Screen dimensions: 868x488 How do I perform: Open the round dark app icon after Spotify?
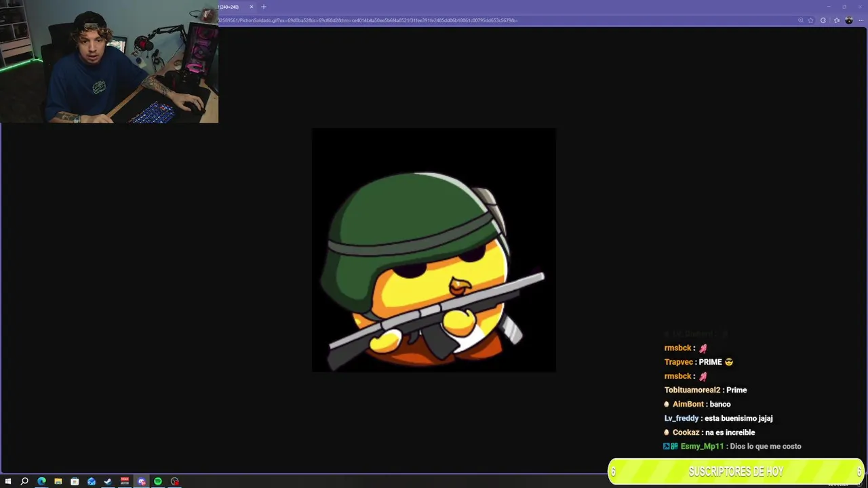(x=175, y=481)
